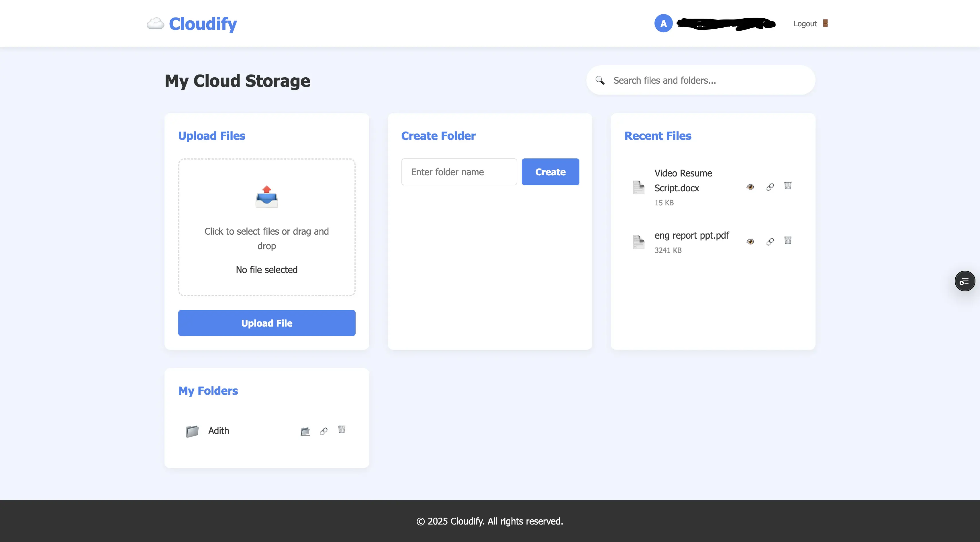Click file name Video Resume Script.docx

click(683, 181)
